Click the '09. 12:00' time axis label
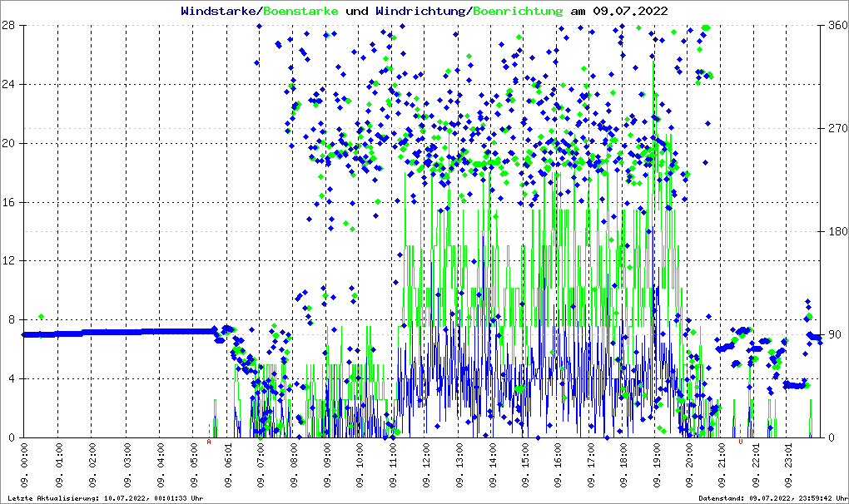Screen dimensions: 849x504 tap(426, 470)
